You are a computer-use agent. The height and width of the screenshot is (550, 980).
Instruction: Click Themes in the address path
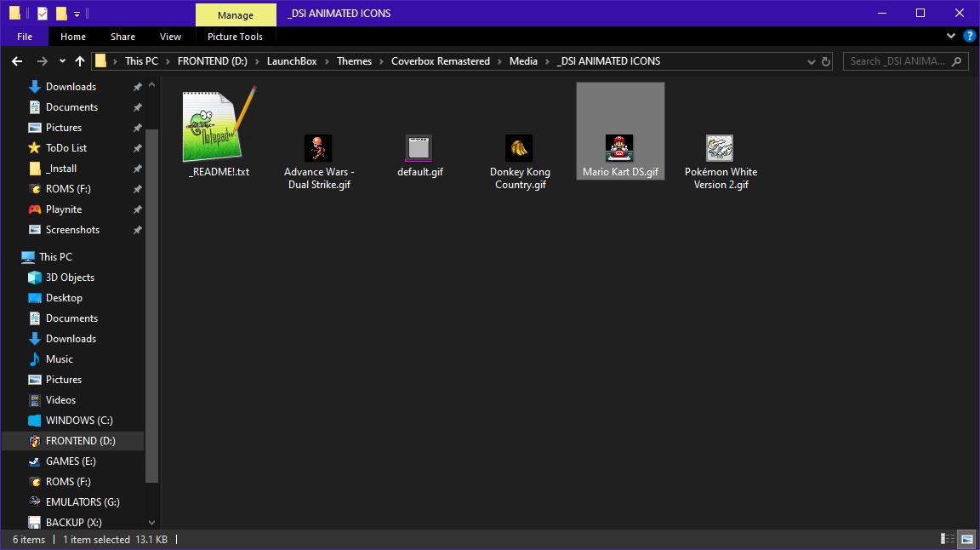click(355, 61)
